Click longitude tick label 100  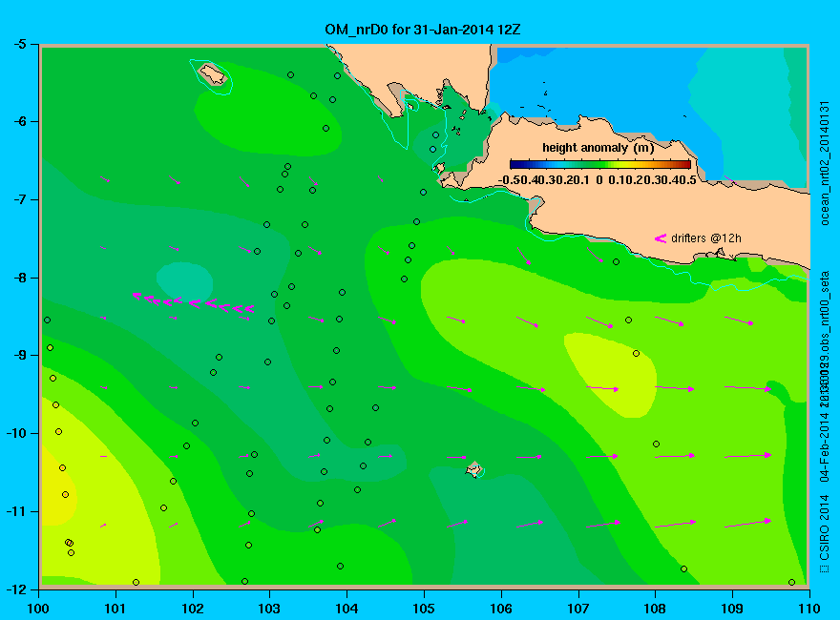(x=38, y=609)
